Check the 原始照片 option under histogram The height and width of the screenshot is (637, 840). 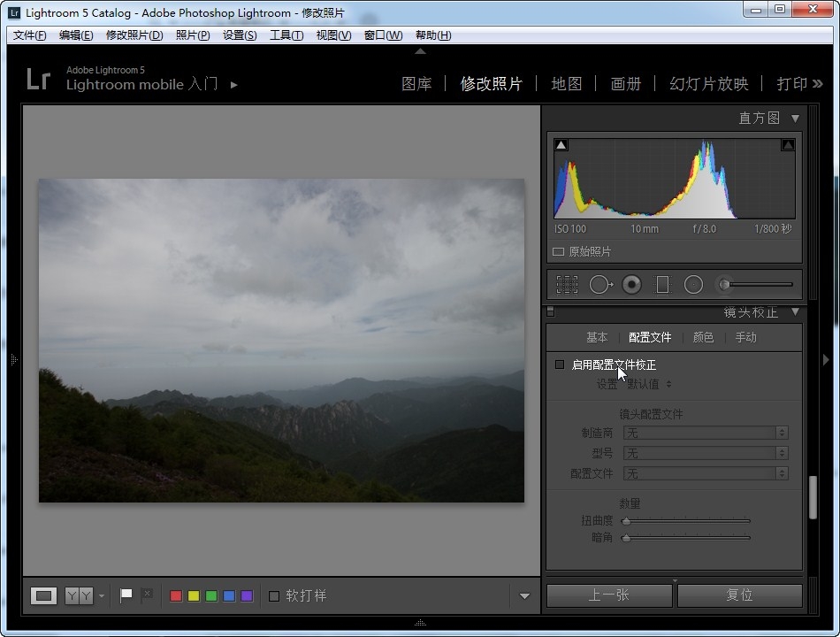coord(559,251)
